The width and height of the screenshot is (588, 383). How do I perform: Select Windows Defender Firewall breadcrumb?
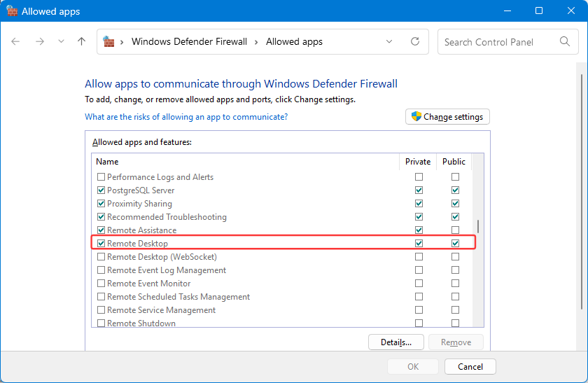[x=189, y=42]
